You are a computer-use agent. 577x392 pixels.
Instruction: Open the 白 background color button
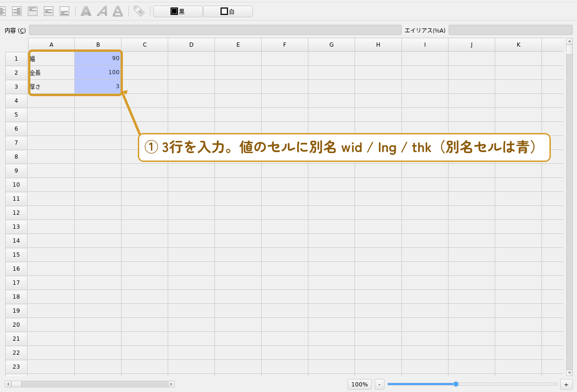tap(228, 11)
